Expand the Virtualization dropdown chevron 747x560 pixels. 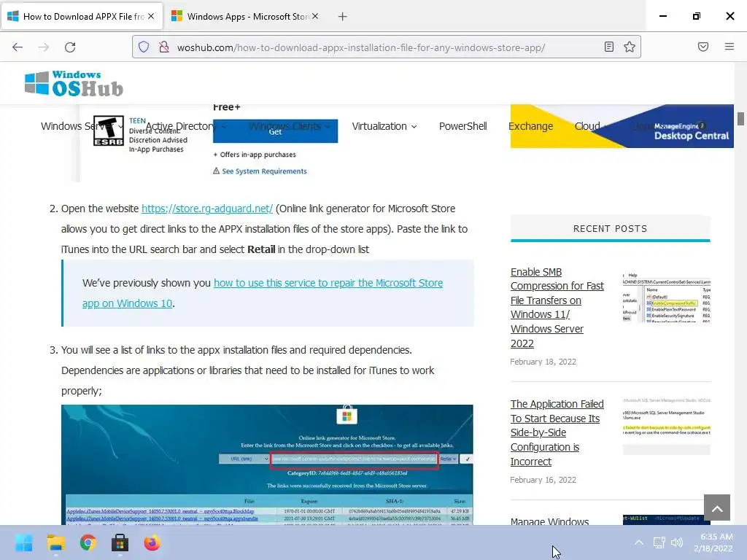[x=414, y=127]
